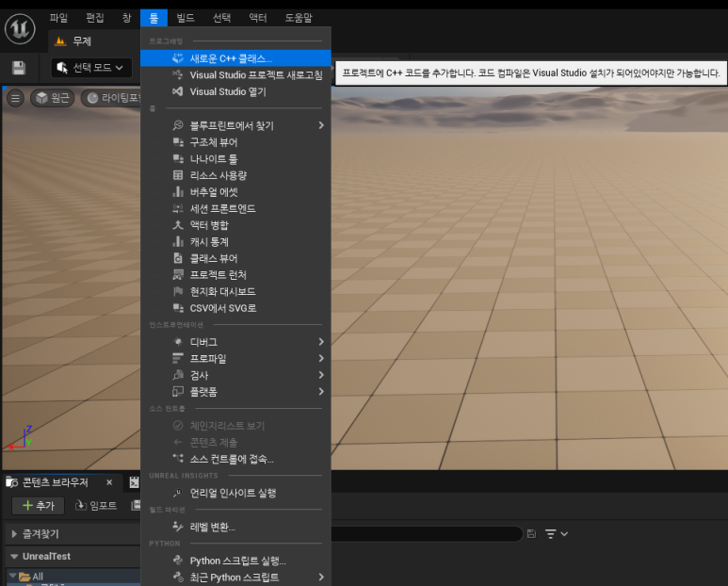Click the 현지화 대시보드 flag icon
Viewport: 728px width, 586px height.
point(178,292)
